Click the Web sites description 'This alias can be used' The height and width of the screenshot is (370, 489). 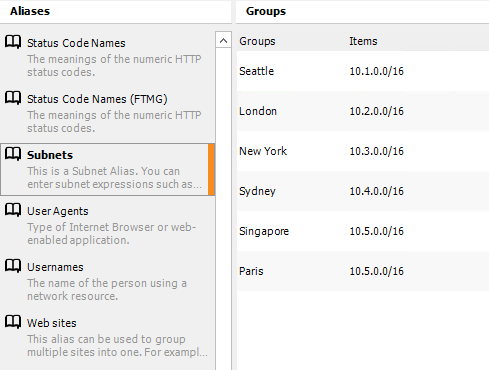[x=117, y=346]
